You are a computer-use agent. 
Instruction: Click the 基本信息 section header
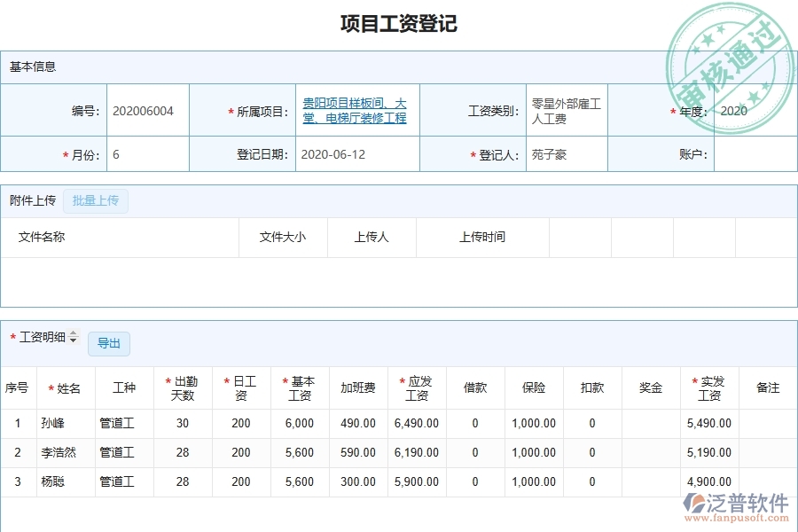pos(34,66)
